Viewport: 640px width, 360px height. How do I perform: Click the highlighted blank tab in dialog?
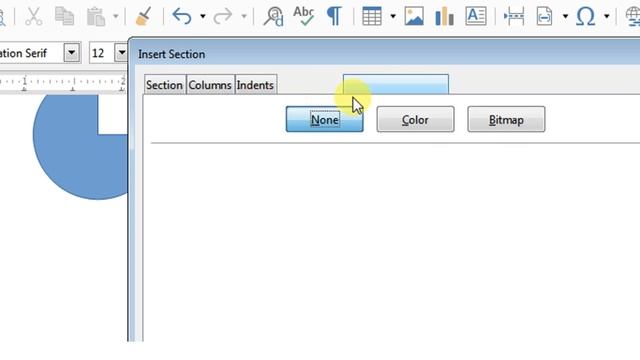pyautogui.click(x=396, y=84)
